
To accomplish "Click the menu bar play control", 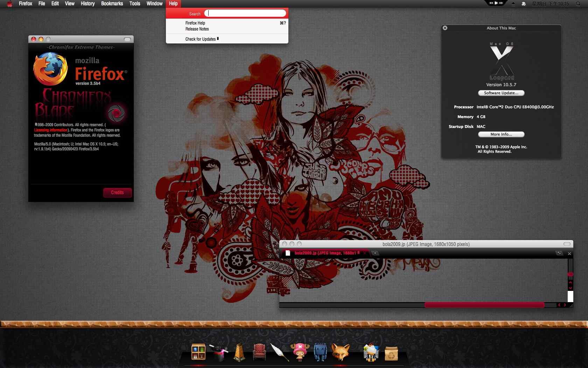I will click(496, 3).
